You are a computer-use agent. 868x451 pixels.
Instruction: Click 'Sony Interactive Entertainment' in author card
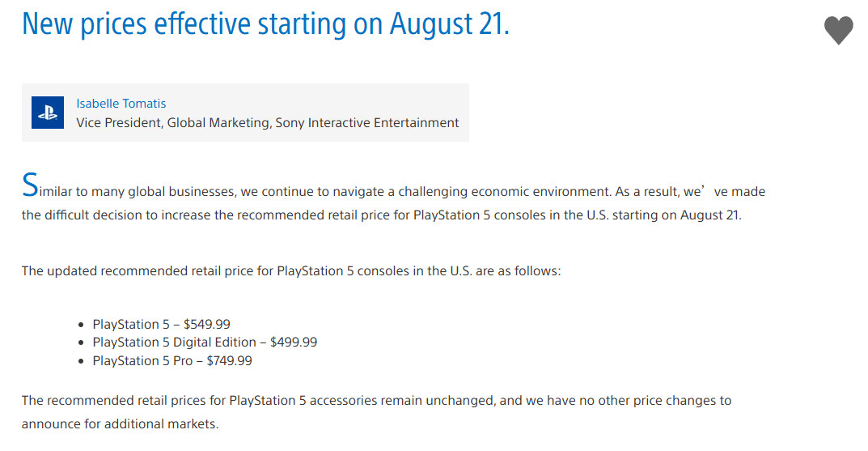367,122
